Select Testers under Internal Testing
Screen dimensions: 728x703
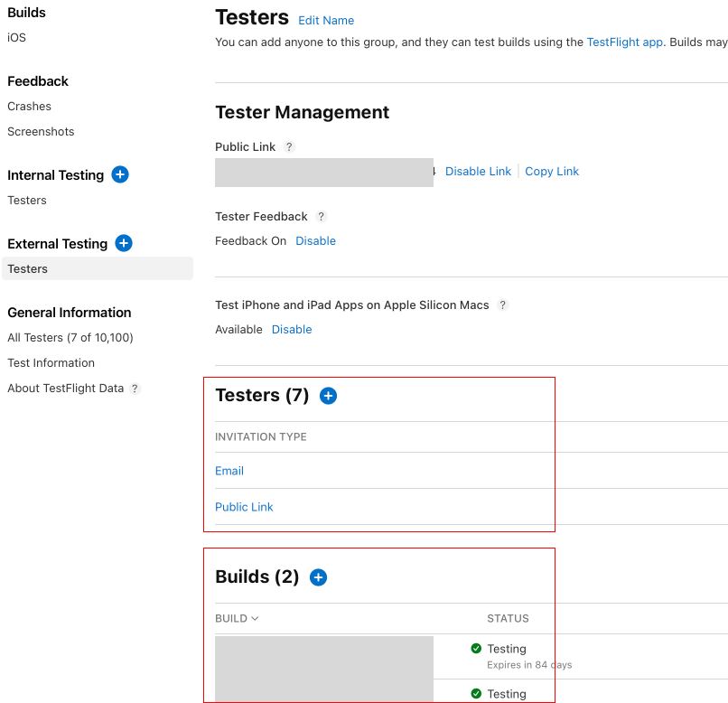[x=27, y=201]
